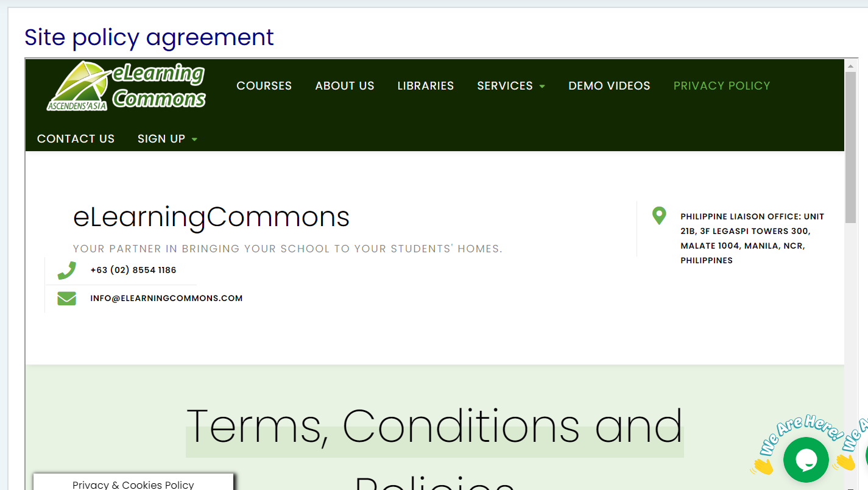The width and height of the screenshot is (868, 490).
Task: Navigate to ABOUT US
Action: tap(344, 86)
